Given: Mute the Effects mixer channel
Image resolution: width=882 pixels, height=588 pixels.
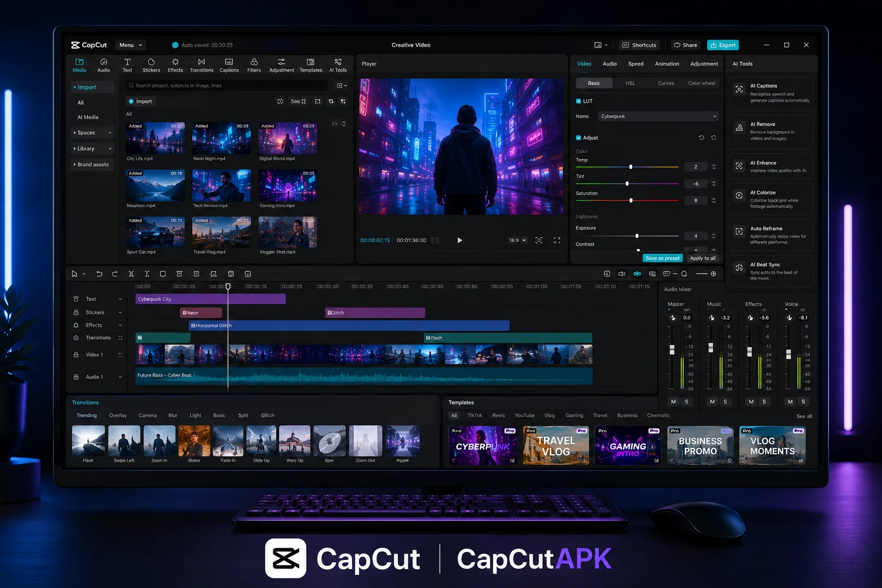Looking at the screenshot, I should [751, 401].
